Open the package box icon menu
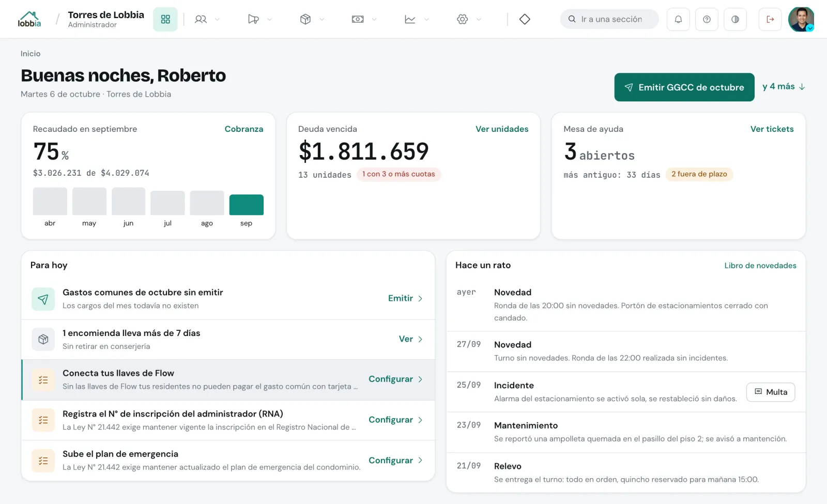The height and width of the screenshot is (504, 827). tap(305, 19)
